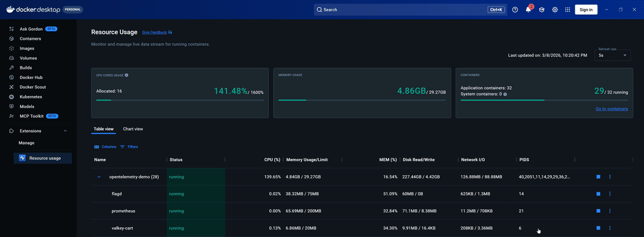Screen dimensions: 644x237
Task: Click the flagd container name
Action: coord(117,193)
